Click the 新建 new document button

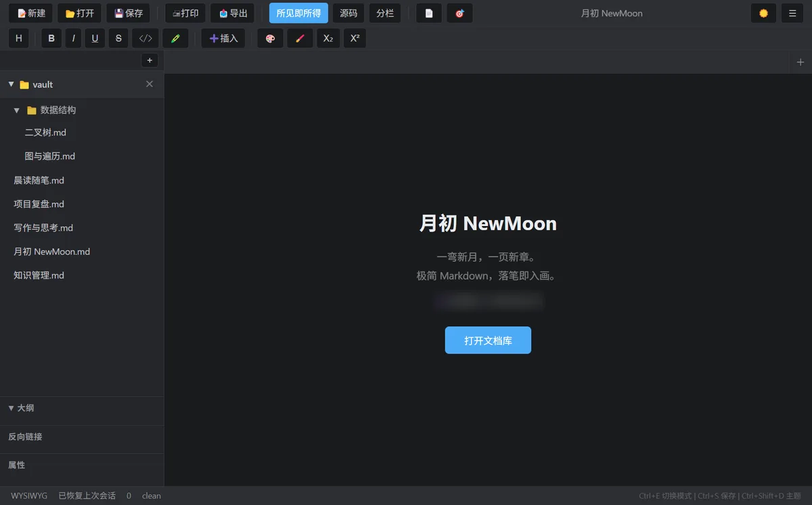tap(31, 13)
